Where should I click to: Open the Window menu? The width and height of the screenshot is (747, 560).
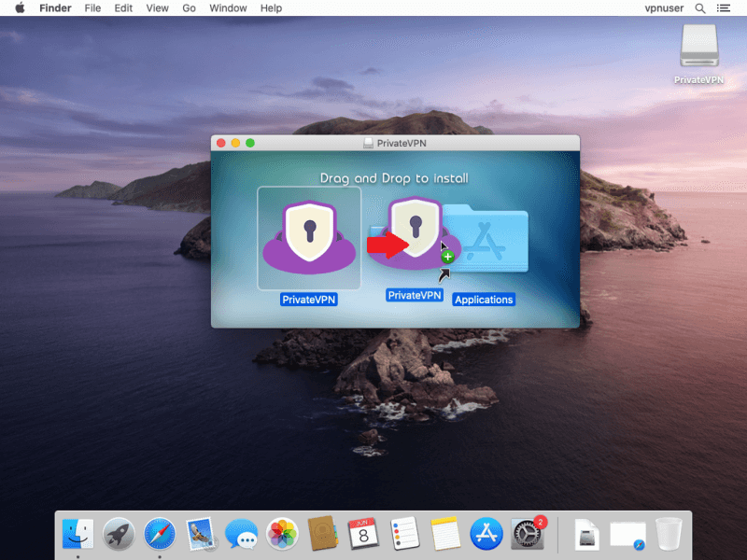click(228, 8)
